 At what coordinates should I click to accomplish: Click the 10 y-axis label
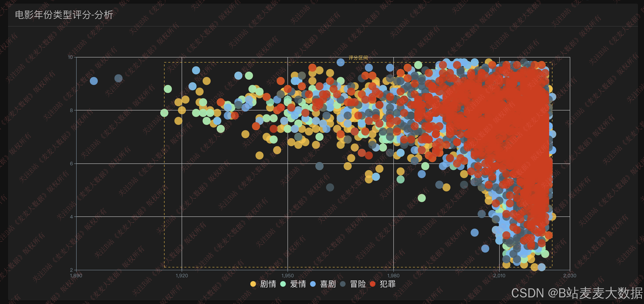point(70,57)
